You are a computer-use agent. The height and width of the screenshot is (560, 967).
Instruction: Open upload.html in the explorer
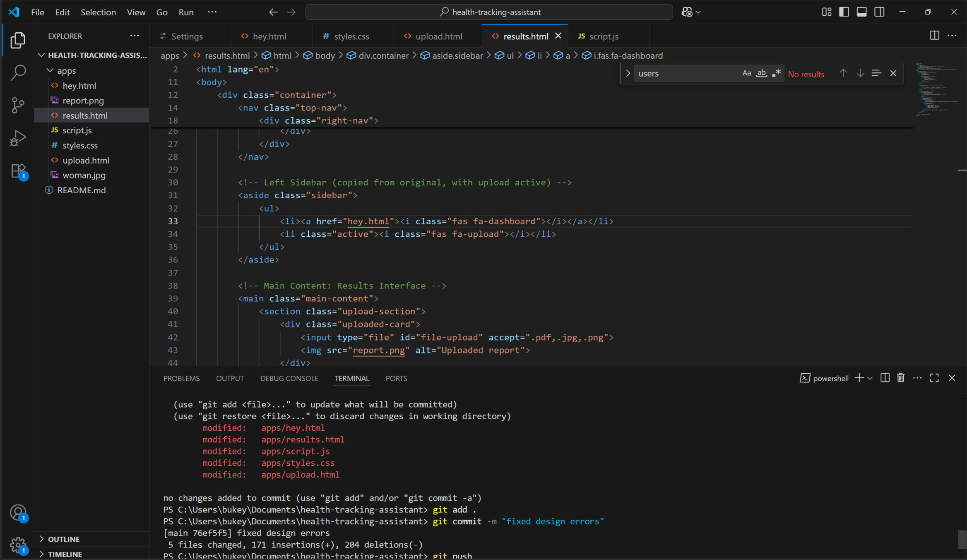[86, 160]
